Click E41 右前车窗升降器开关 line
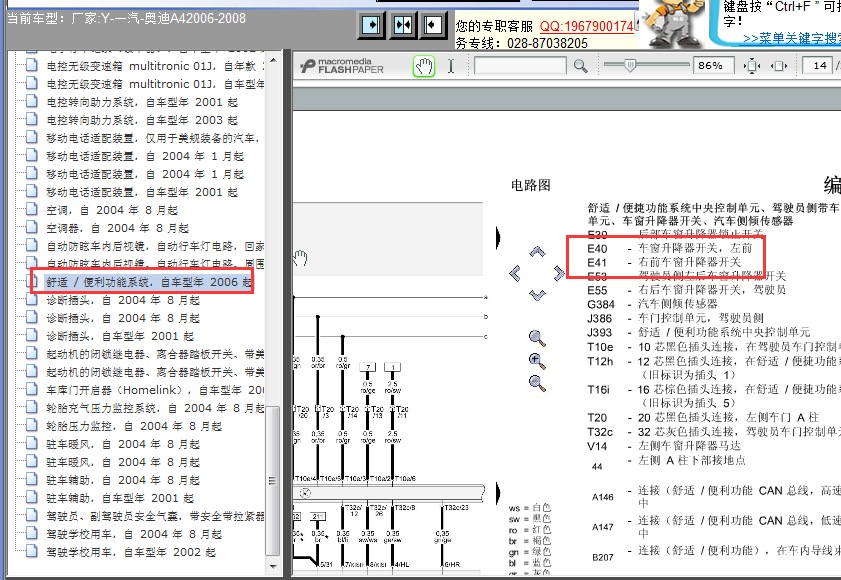This screenshot has height=580, width=841. [x=664, y=262]
